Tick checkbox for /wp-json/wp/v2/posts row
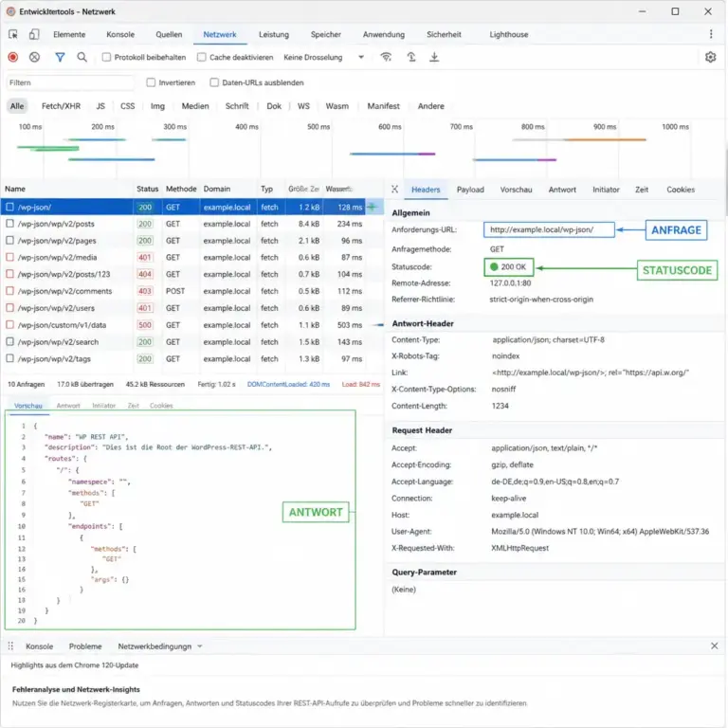The height and width of the screenshot is (728, 728). [9, 224]
